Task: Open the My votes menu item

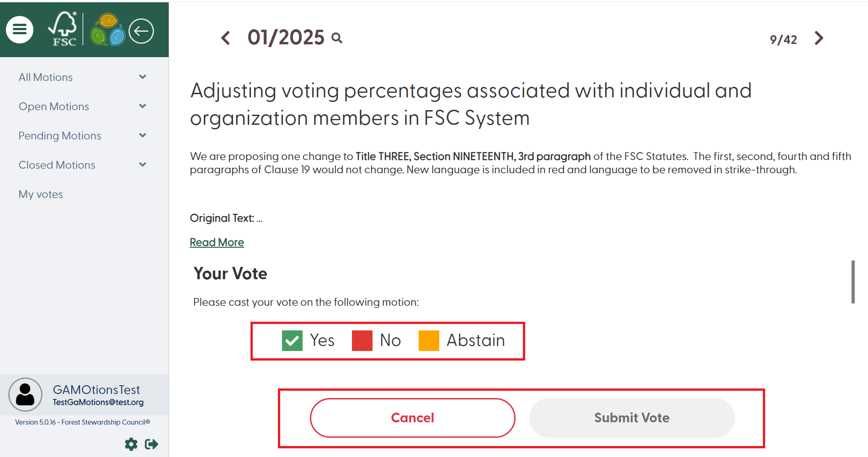Action: [x=41, y=194]
